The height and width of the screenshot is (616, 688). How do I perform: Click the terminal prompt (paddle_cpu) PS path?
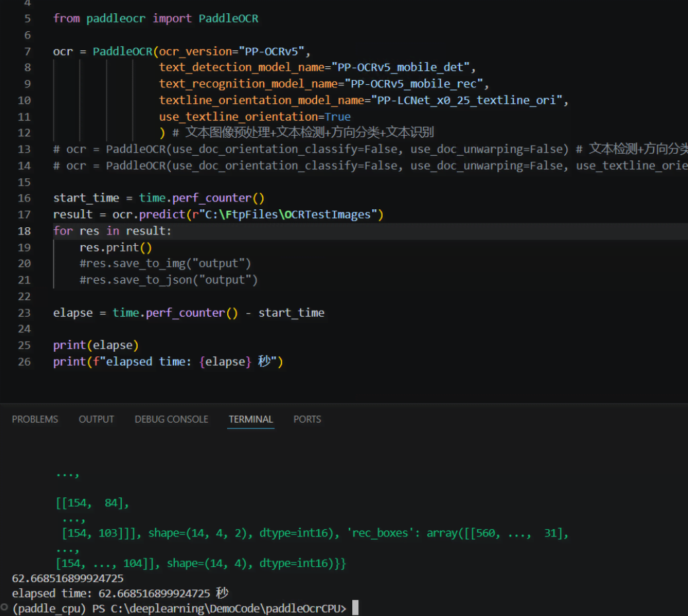coord(179,609)
